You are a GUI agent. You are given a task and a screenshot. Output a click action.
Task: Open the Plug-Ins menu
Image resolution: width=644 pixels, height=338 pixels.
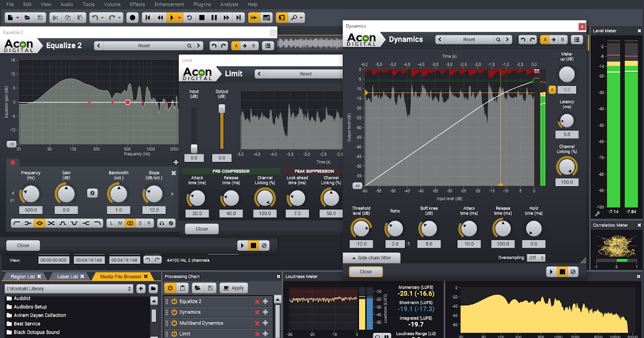pos(202,4)
